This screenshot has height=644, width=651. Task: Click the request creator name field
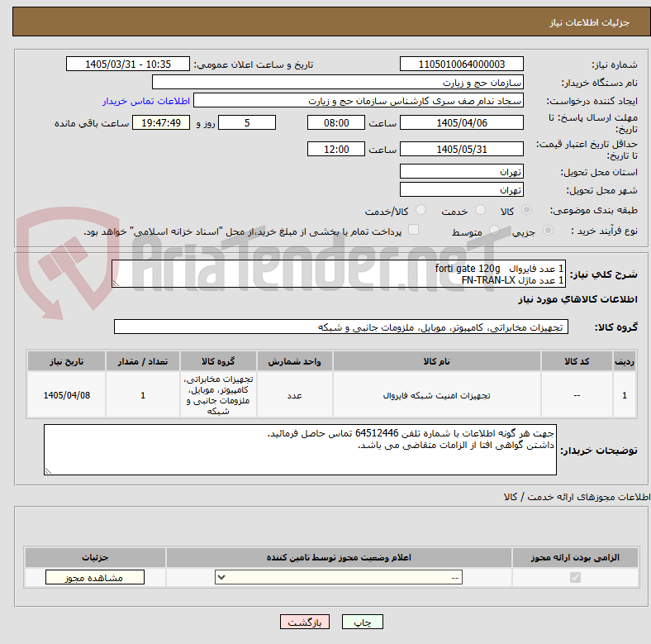coord(359,101)
